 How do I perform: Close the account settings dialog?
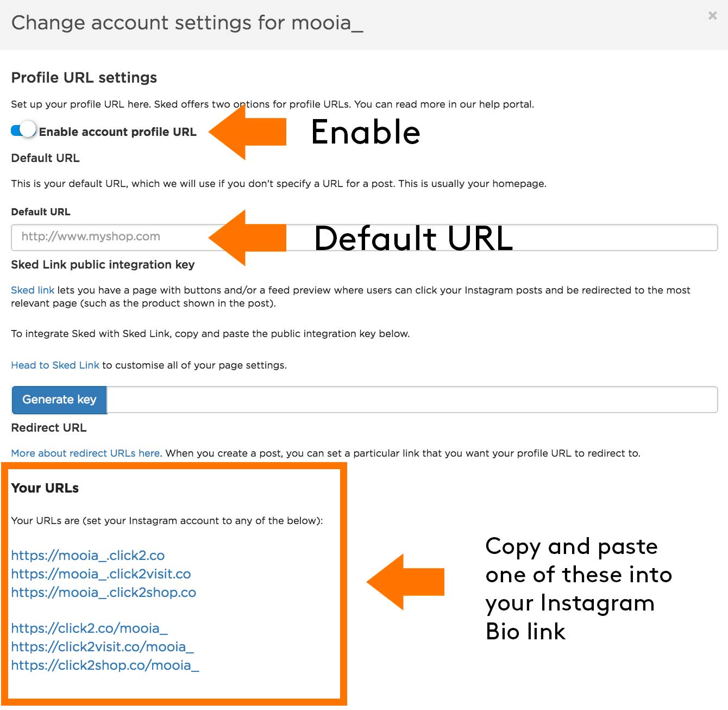click(x=712, y=16)
